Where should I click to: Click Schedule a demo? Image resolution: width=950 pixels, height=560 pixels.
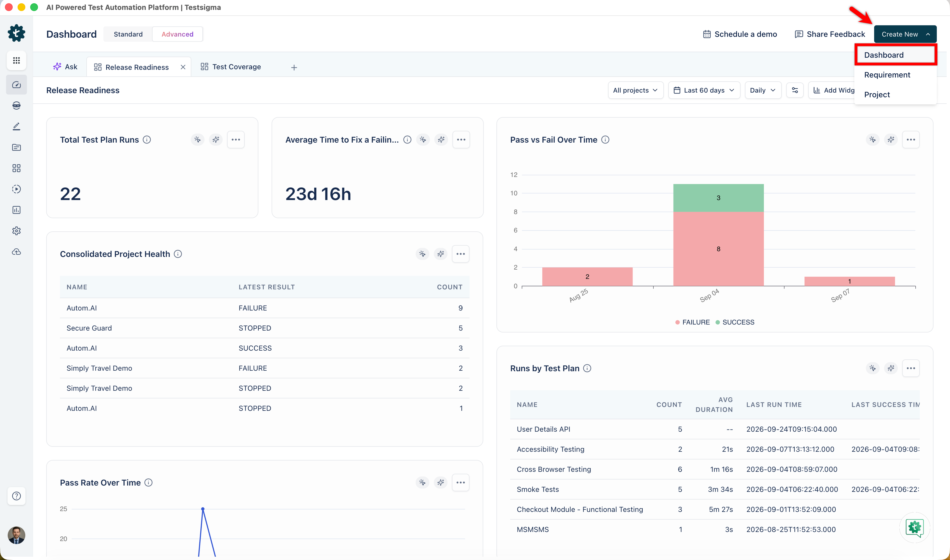coord(740,34)
